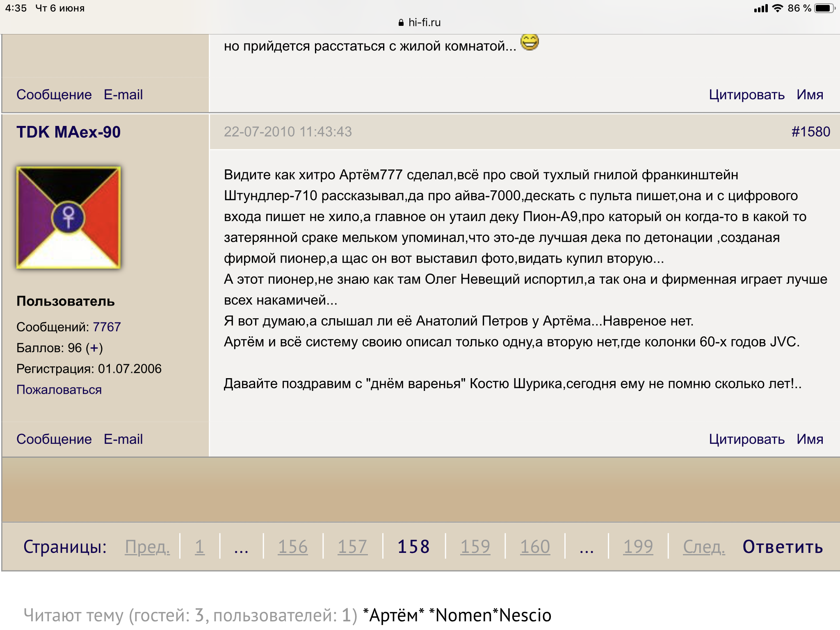Go to page 157
Image resolution: width=840 pixels, height=630 pixels.
[352, 547]
